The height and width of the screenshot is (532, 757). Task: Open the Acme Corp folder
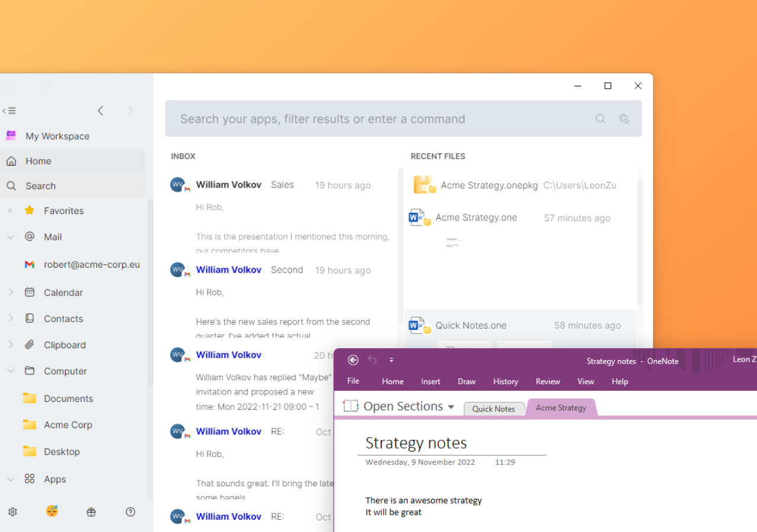tap(57, 424)
